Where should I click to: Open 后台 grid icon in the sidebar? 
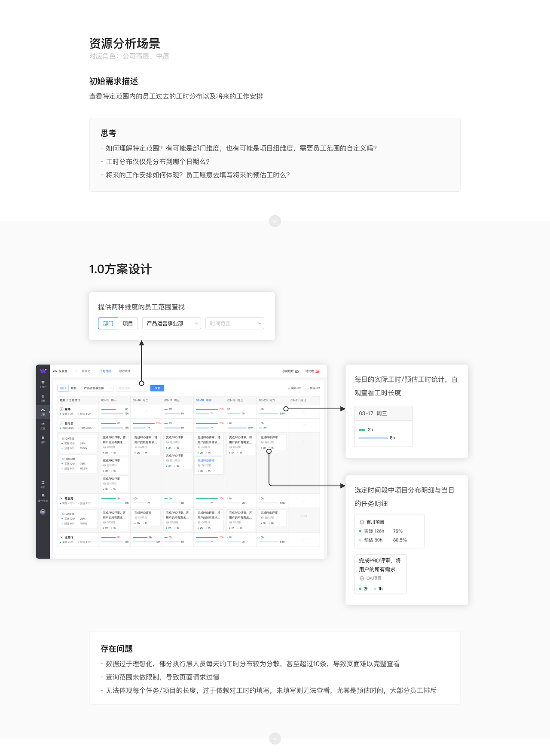click(x=43, y=484)
